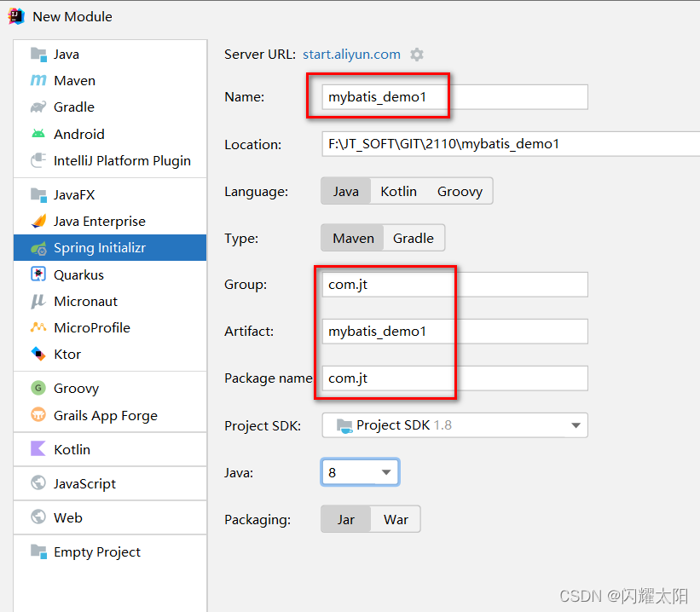Click the Project SDK folder icon
Screen dimensions: 700x612
pos(344,426)
